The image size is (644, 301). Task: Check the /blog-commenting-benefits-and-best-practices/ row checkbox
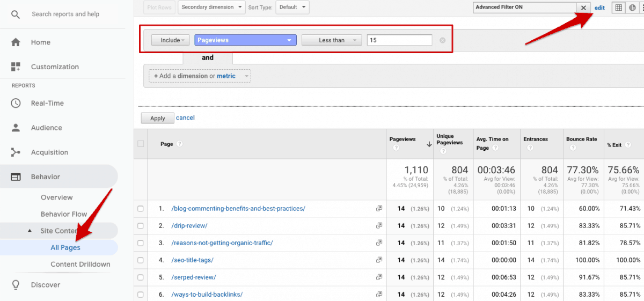click(141, 209)
